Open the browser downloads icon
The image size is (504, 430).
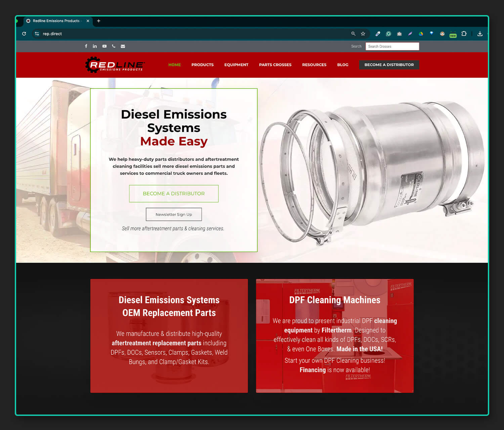coord(480,34)
